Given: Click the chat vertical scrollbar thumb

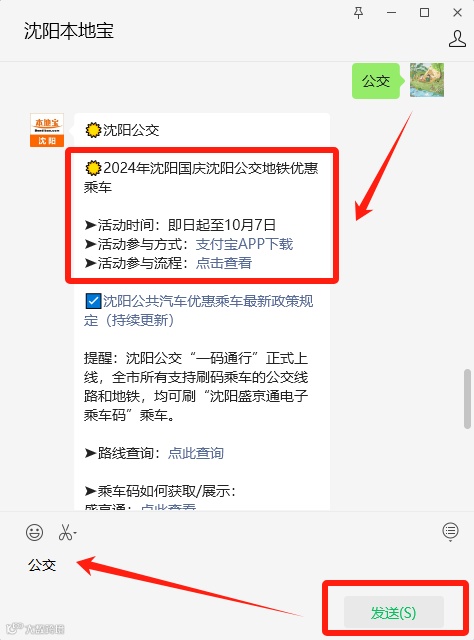Looking at the screenshot, I should pos(467,399).
